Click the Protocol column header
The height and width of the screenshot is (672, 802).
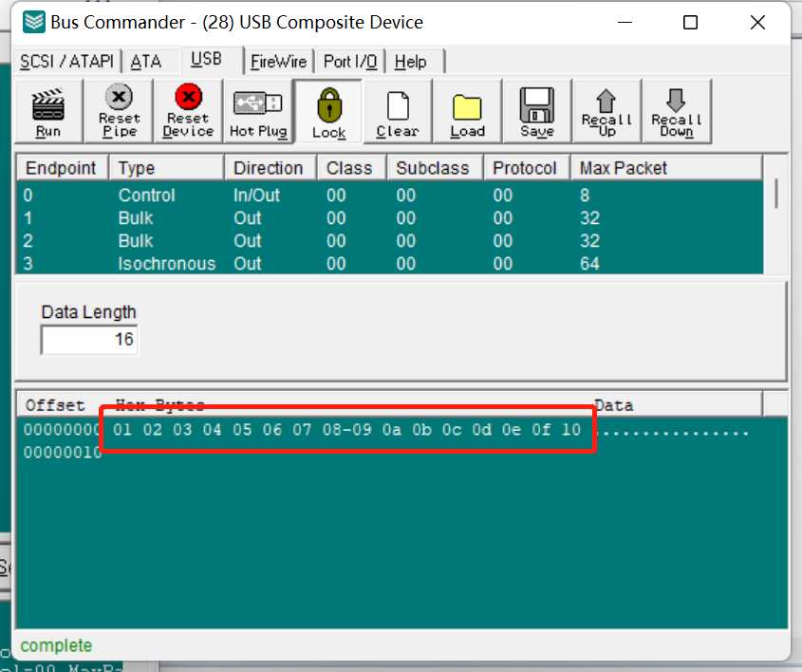click(527, 168)
